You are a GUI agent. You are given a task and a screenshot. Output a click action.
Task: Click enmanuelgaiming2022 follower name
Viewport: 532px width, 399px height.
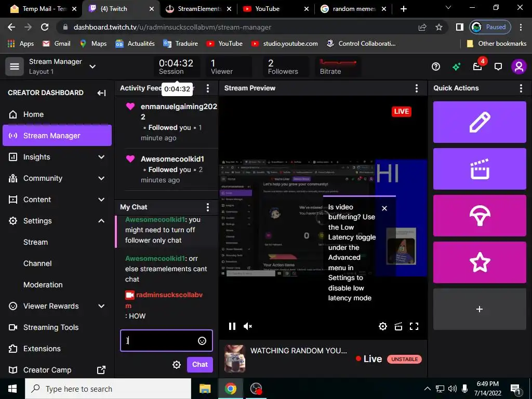pos(179,112)
